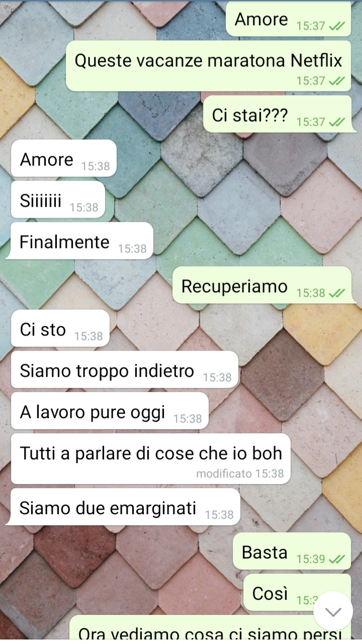Tap read checkmarks on "Recuperiamo" message
The image size is (362, 644).
336,293
